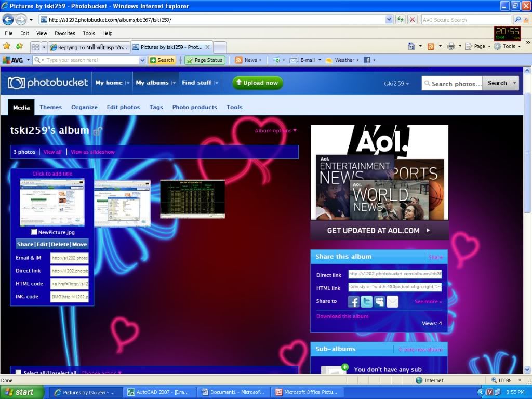Click the browser Forward arrow
532x399 pixels.
coord(21,20)
